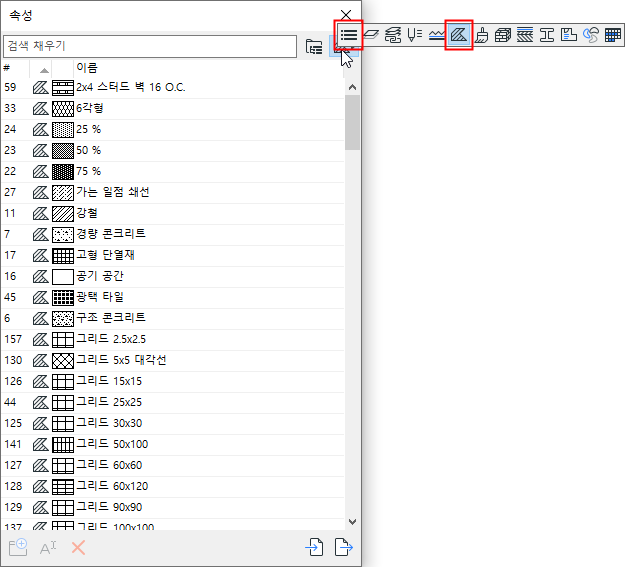Click index number 157 in the list
The width and height of the screenshot is (625, 567).
point(13,339)
